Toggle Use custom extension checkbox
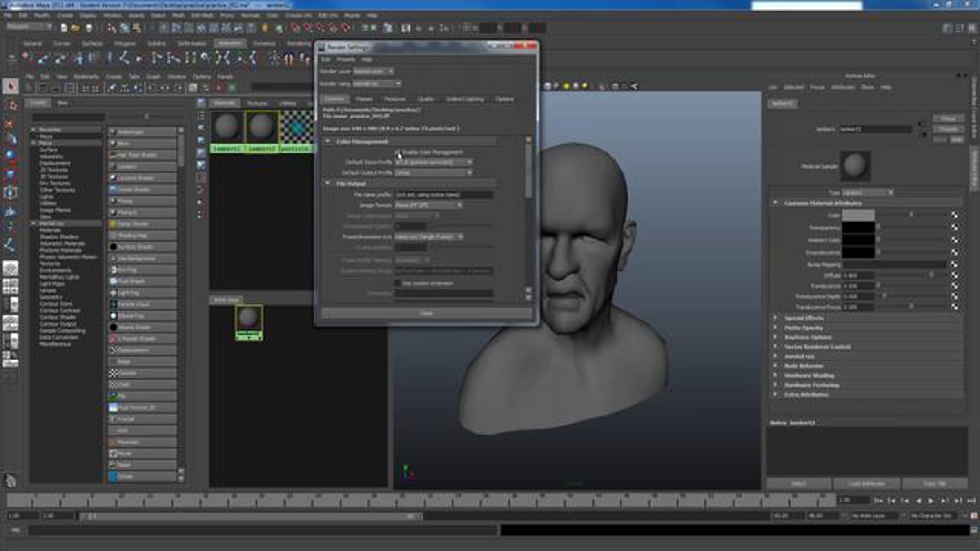The image size is (980, 551). pos(398,283)
